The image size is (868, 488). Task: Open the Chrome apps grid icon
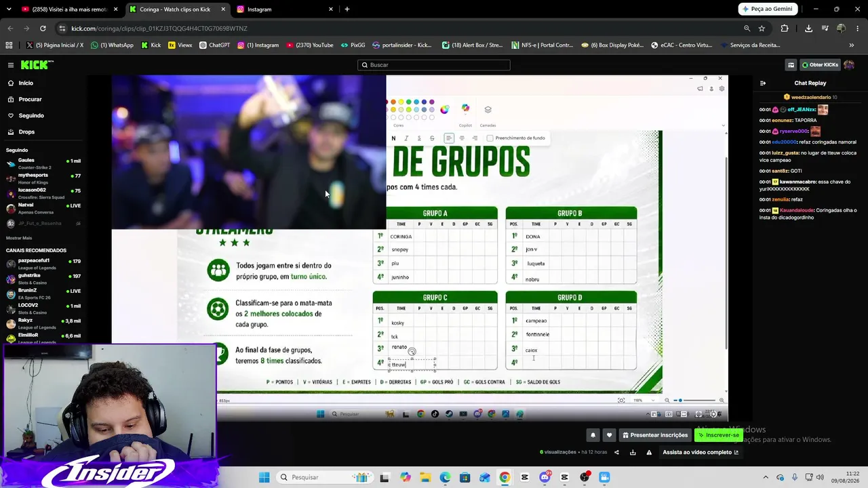[9, 45]
